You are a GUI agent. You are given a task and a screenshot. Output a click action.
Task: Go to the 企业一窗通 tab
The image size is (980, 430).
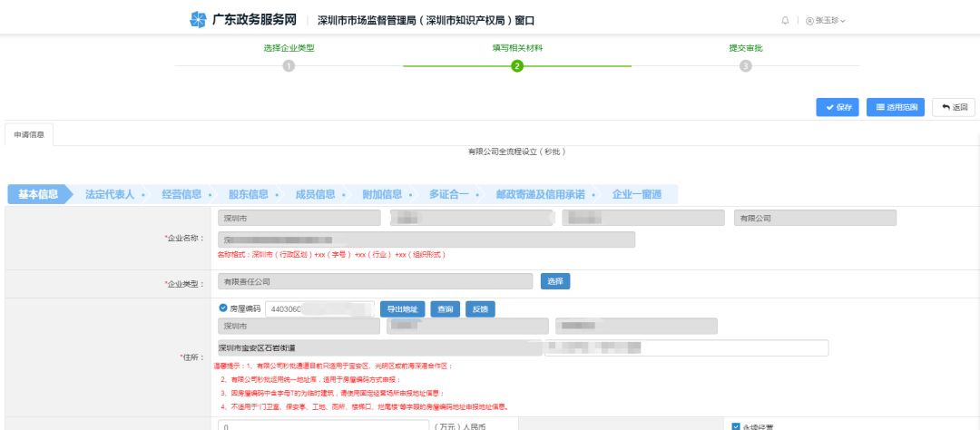(x=636, y=194)
